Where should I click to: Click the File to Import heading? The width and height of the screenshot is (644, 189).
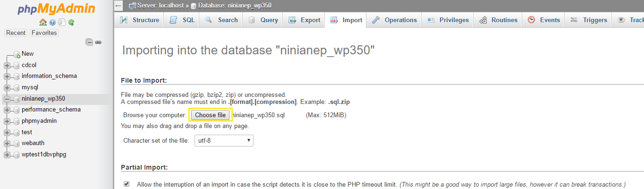pos(144,80)
